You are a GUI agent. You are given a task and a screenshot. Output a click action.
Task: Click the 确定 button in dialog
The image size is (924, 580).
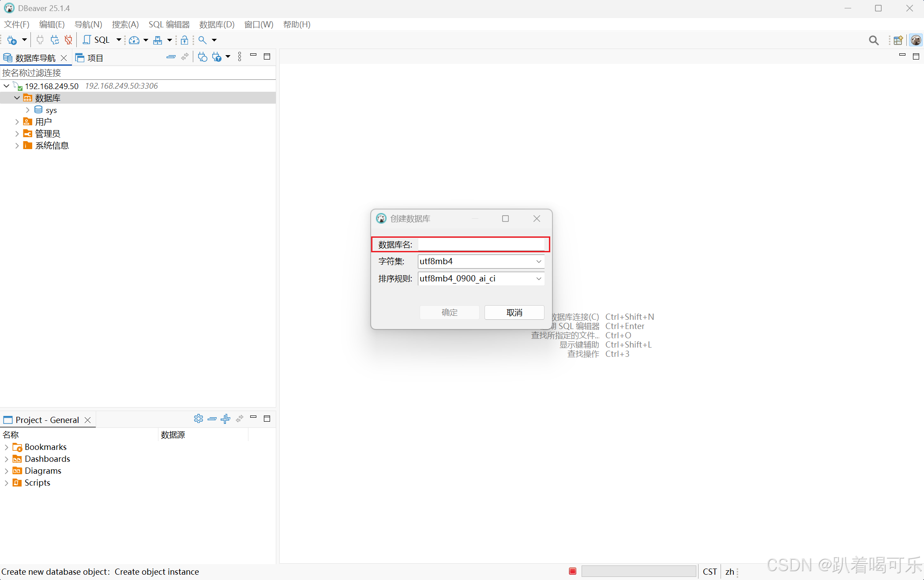click(449, 313)
